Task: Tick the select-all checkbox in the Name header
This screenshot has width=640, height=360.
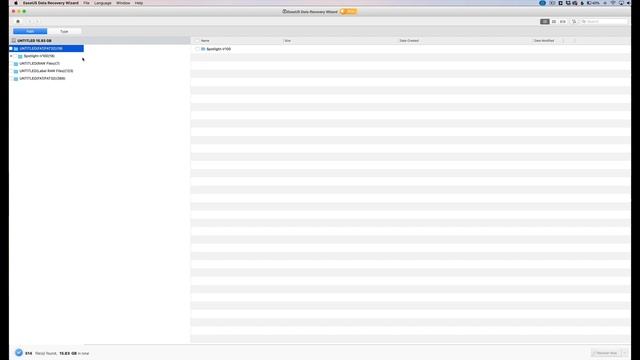Action: pos(197,41)
